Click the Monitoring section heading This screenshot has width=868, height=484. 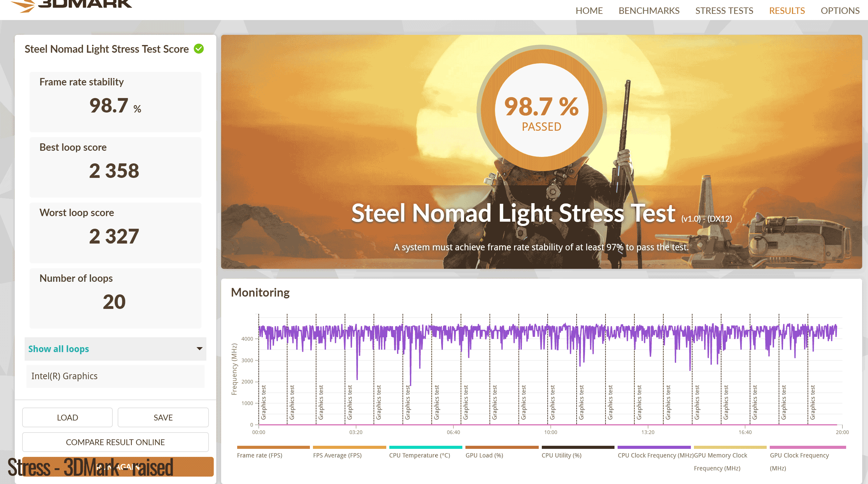point(260,293)
